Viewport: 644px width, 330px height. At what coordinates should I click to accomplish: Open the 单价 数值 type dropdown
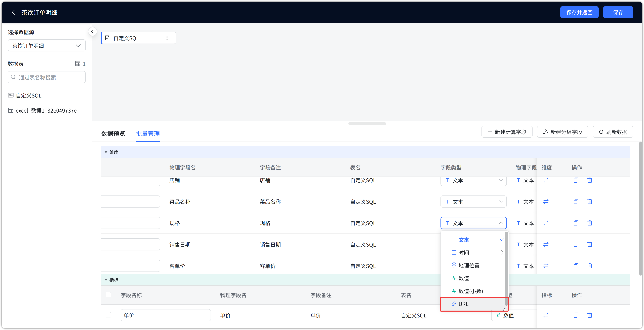pyautogui.click(x=514, y=315)
